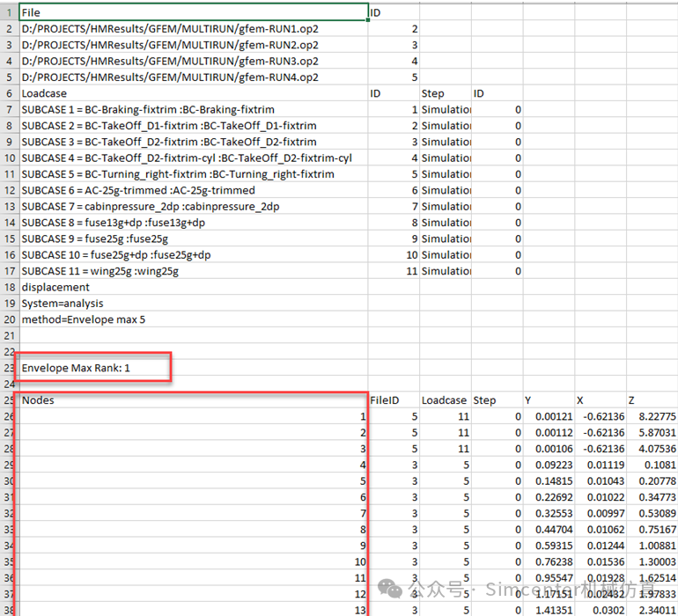
Task: Select the "method=Envelope max 5" cell
Action: pyautogui.click(x=77, y=319)
